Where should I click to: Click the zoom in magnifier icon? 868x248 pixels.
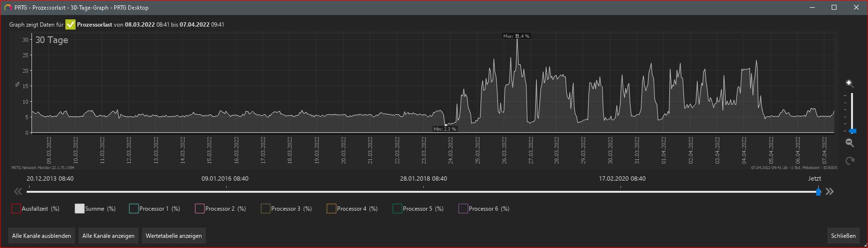[849, 83]
